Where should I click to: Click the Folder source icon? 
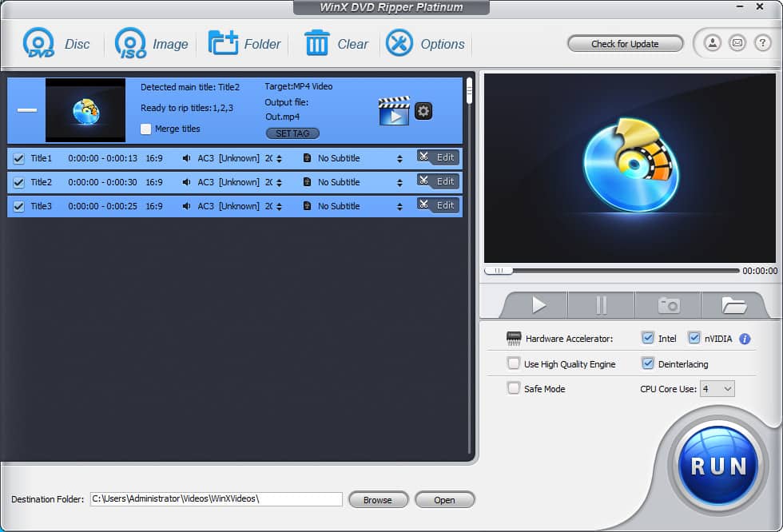[223, 43]
